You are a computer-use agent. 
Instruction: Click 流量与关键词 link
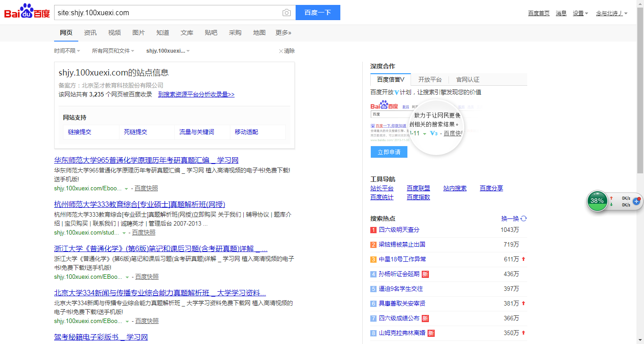(197, 132)
